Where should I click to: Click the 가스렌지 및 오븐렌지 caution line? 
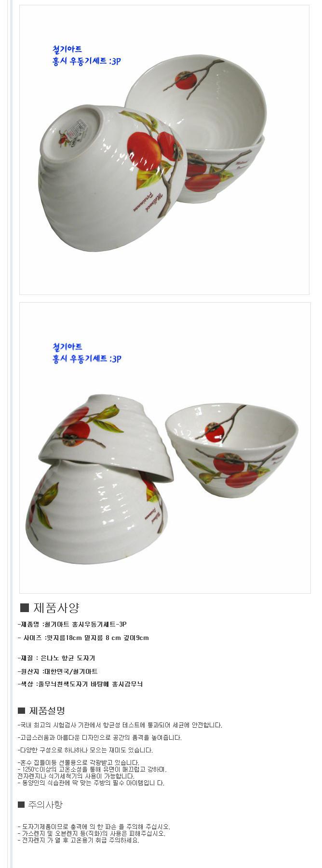[92, 833]
